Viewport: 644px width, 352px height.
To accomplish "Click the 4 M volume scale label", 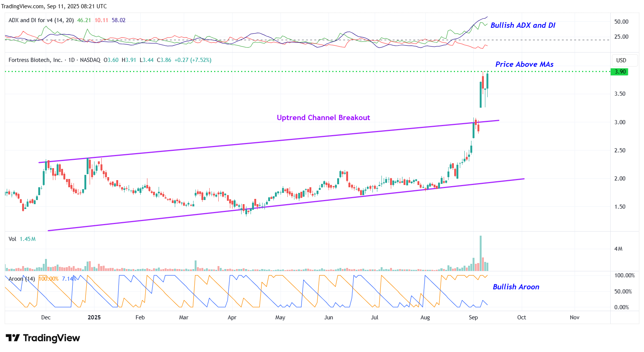I will [618, 249].
